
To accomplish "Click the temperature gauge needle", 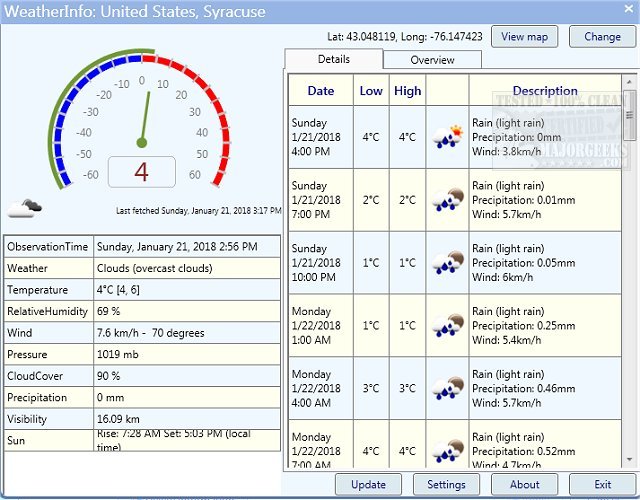I will (x=145, y=119).
